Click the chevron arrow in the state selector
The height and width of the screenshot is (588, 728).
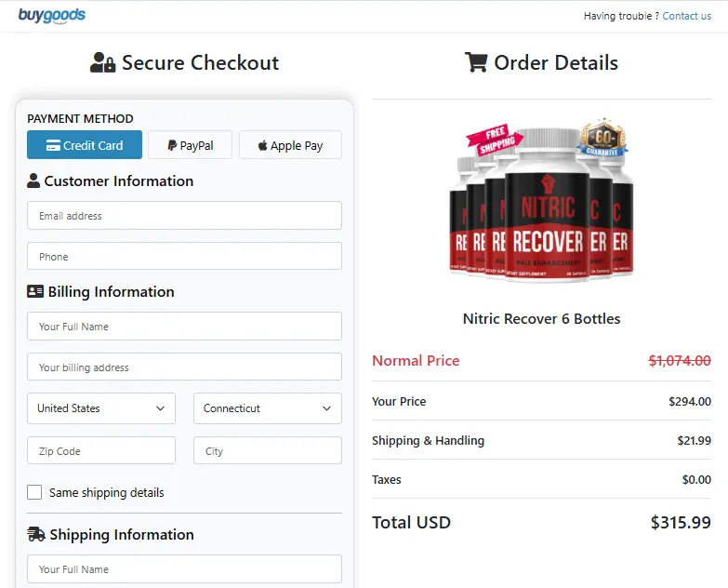327,408
